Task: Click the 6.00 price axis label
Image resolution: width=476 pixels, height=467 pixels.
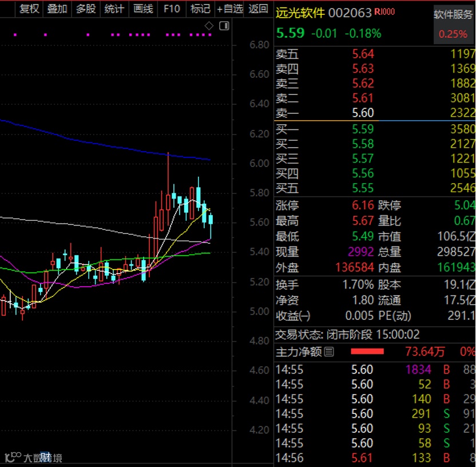Action: pyautogui.click(x=259, y=164)
